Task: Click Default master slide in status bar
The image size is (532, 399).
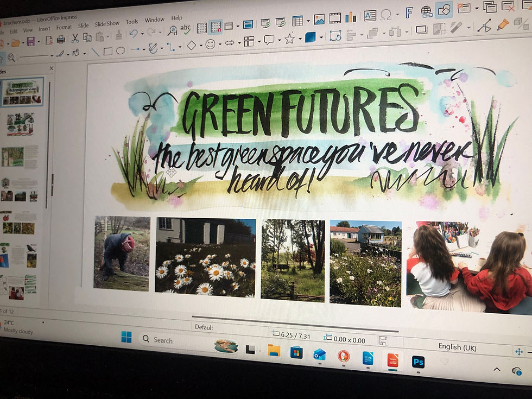Action: pyautogui.click(x=204, y=327)
